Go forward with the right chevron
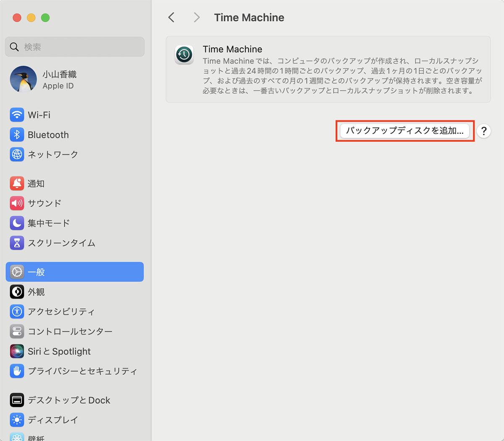The width and height of the screenshot is (504, 441). [197, 17]
